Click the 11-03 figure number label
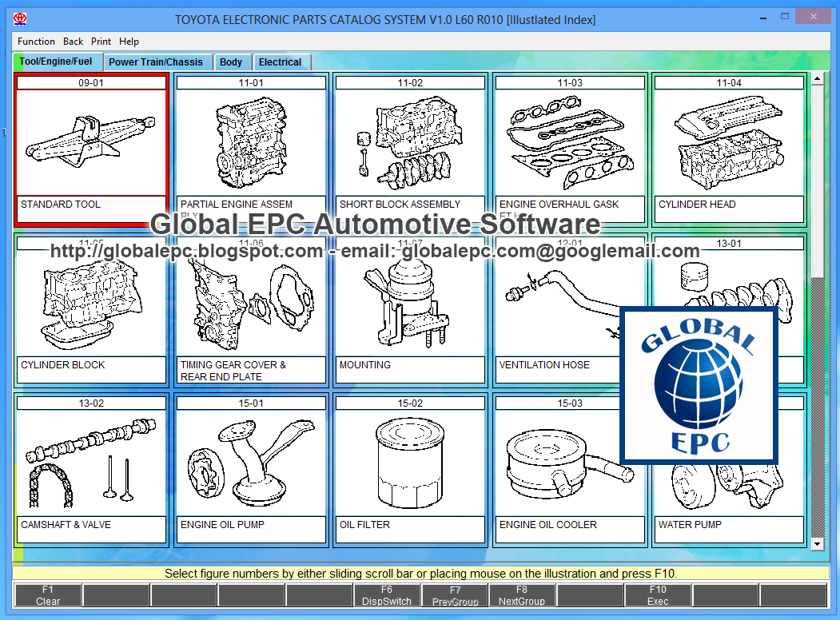 [x=570, y=83]
